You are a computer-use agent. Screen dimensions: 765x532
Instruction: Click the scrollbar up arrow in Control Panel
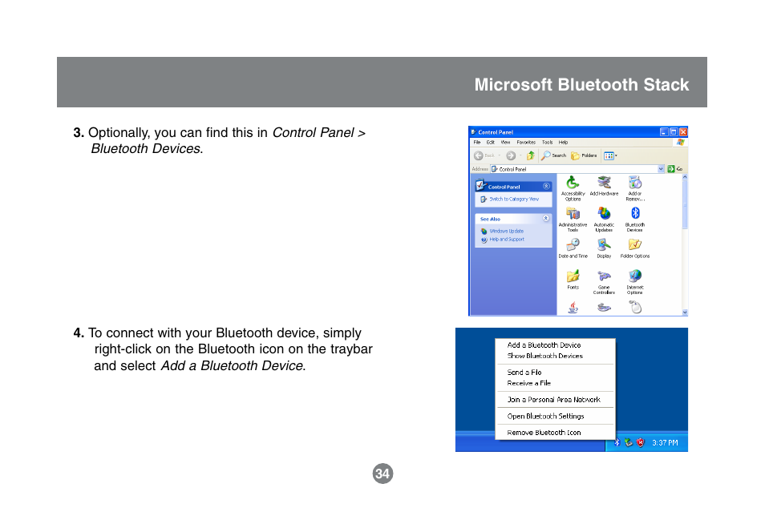coord(685,177)
